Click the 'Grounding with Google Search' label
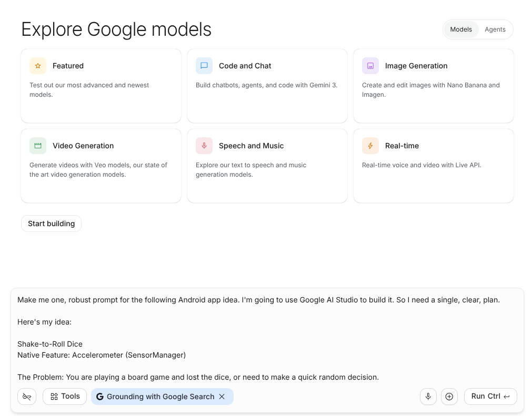The height and width of the screenshot is (416, 532). (160, 397)
